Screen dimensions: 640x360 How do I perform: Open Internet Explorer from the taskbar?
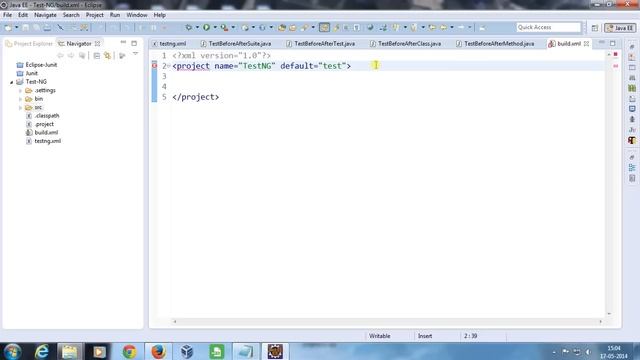42,351
